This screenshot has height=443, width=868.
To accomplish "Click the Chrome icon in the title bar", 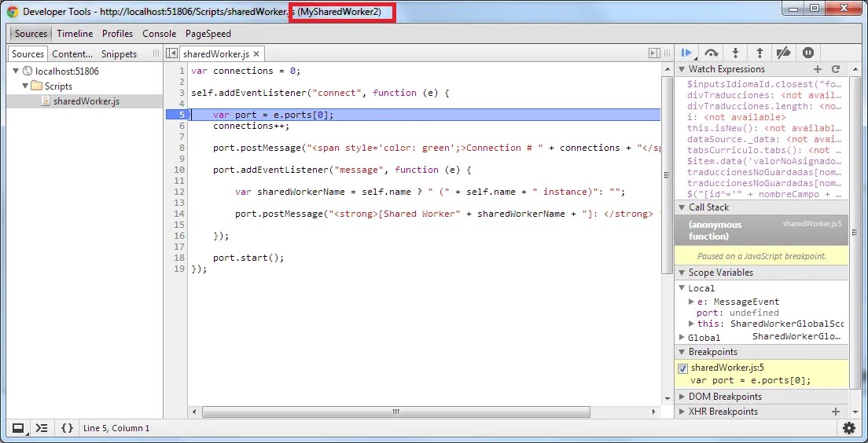I will tap(12, 11).
